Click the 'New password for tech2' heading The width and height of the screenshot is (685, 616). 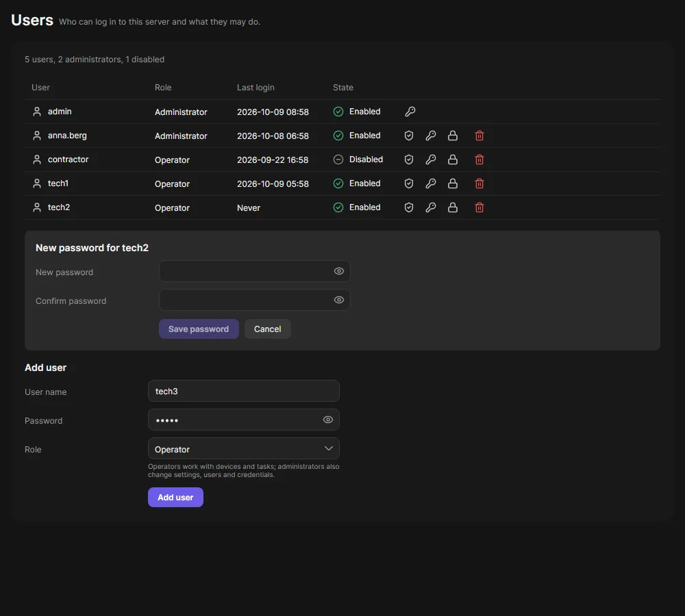tap(92, 248)
